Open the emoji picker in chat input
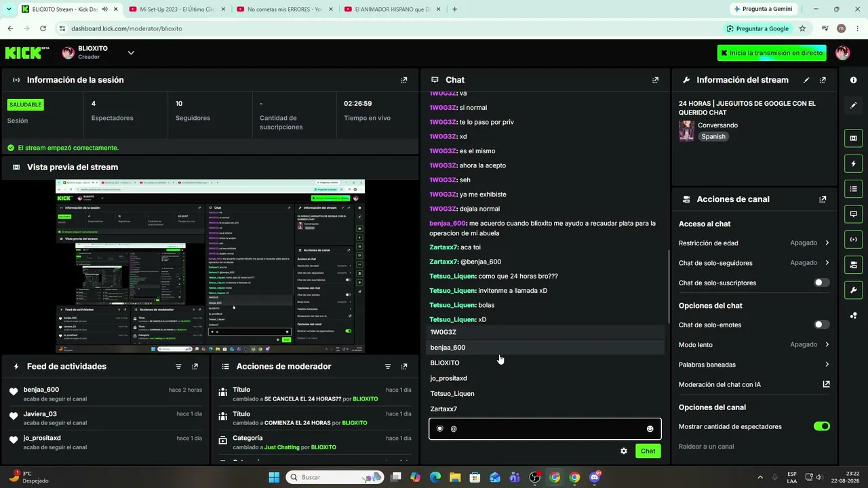Image resolution: width=868 pixels, height=488 pixels. tap(650, 429)
